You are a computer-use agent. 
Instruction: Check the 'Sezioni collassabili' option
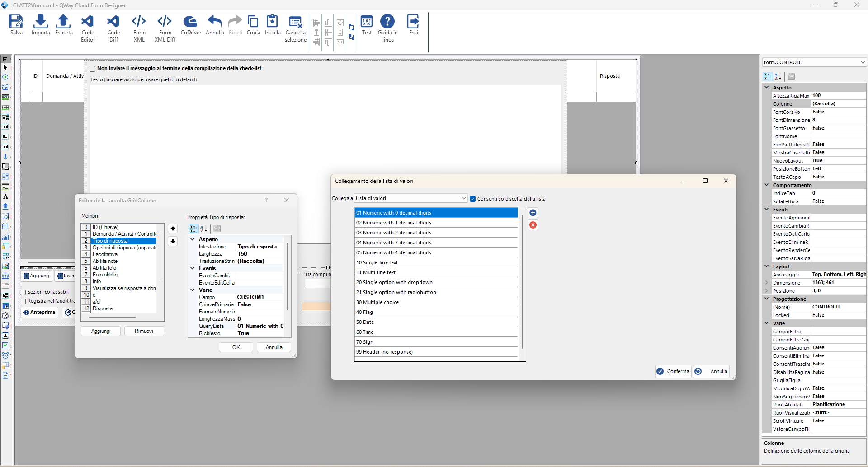click(23, 292)
